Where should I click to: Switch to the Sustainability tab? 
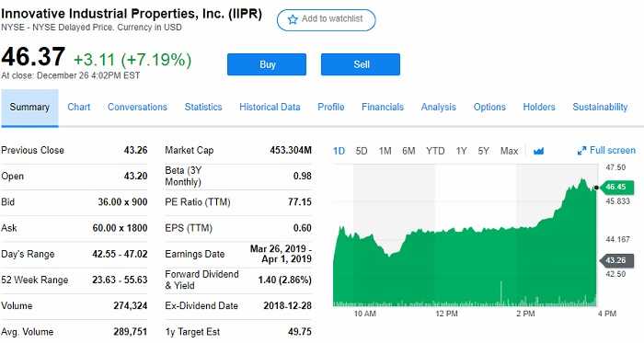[x=600, y=107]
